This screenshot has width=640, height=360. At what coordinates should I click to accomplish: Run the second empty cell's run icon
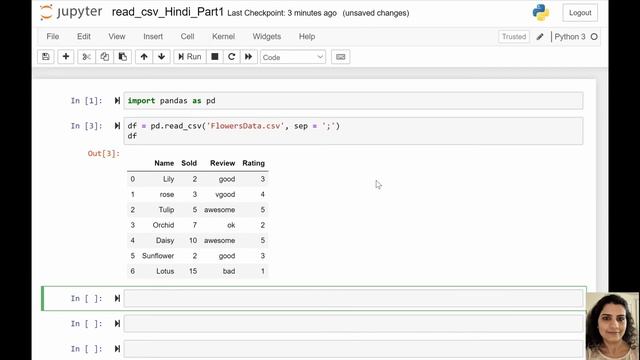117,324
